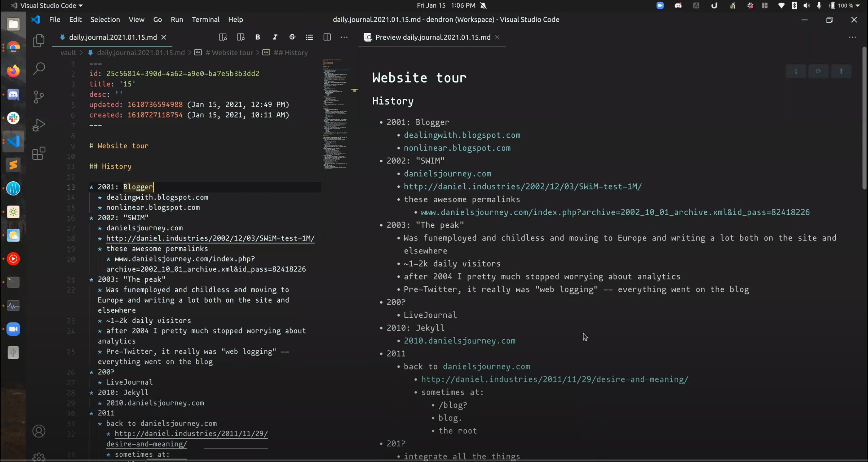Open the View menu
The height and width of the screenshot is (462, 868).
[x=136, y=19]
